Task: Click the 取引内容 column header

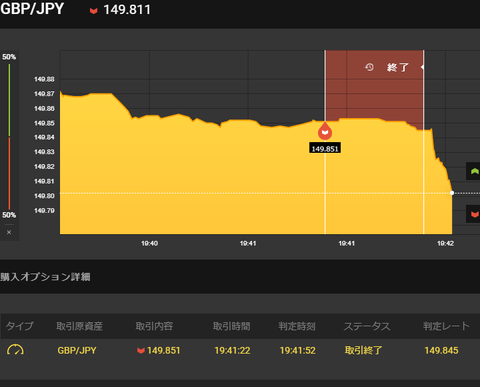Action: click(154, 326)
